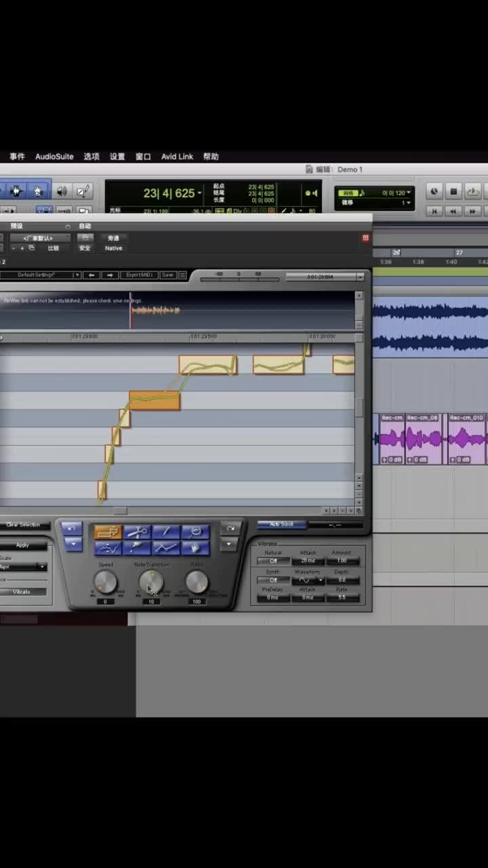Screen dimensions: 488x868
Task: Click the vibrato Depth field
Action: 342,580
